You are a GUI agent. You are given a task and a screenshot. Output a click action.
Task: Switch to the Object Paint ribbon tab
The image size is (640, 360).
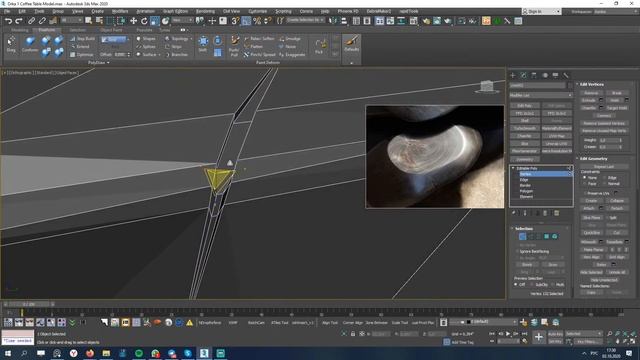click(x=111, y=30)
